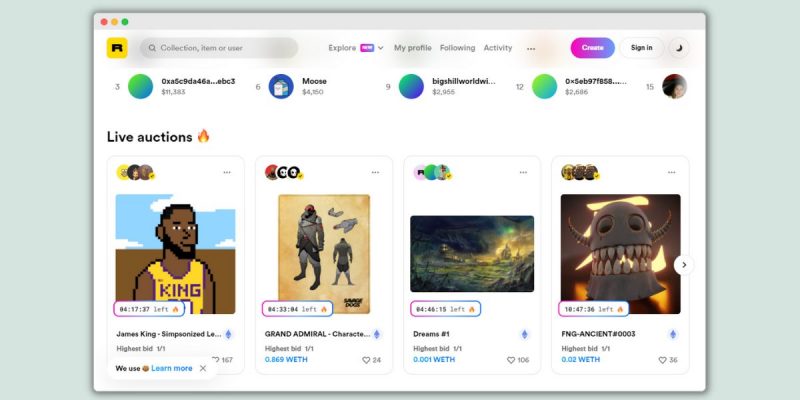
Task: Open the Following navigation item
Action: pos(458,48)
